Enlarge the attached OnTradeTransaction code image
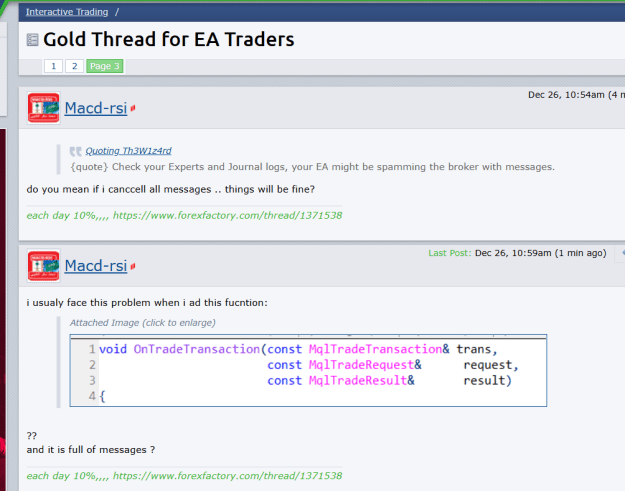The height and width of the screenshot is (491, 625). 308,371
